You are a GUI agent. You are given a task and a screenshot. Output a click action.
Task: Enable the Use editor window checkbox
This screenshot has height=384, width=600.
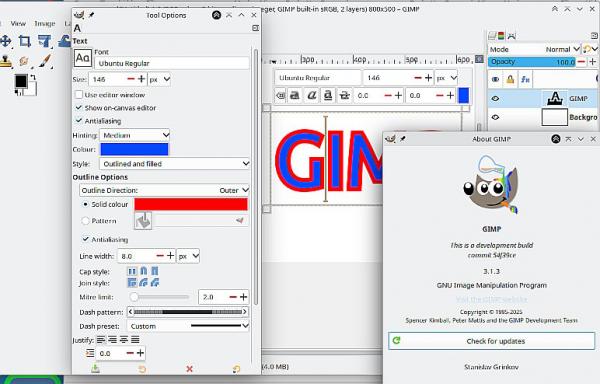click(x=79, y=94)
